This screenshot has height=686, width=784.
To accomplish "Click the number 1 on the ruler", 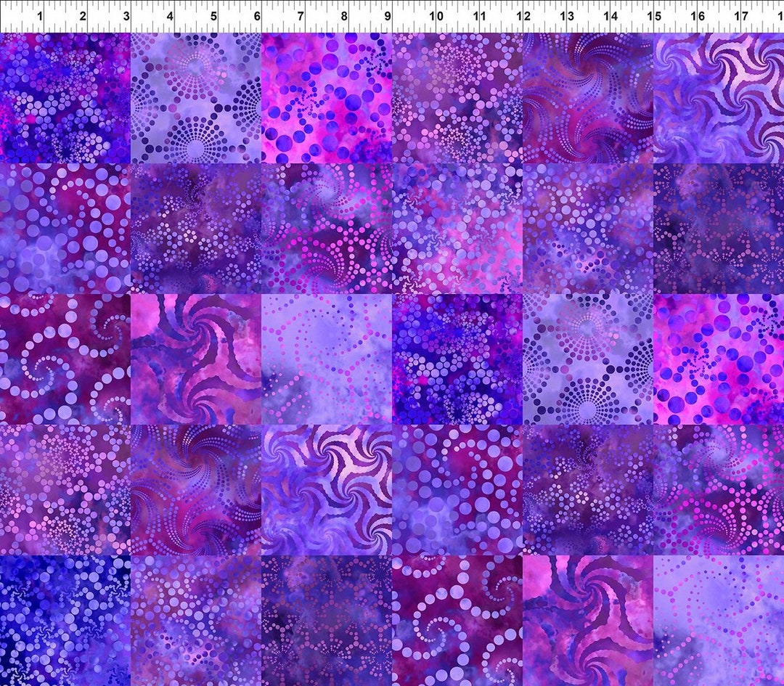I will [40, 13].
